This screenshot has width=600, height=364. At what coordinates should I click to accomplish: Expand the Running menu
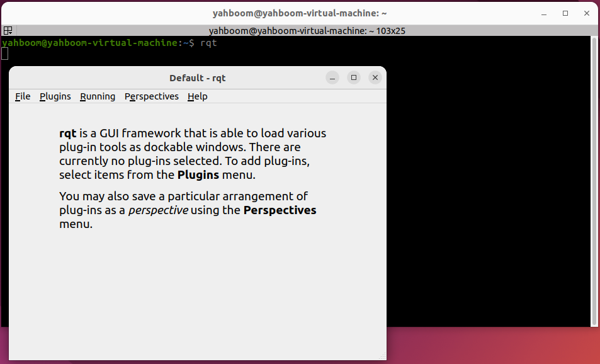click(98, 96)
